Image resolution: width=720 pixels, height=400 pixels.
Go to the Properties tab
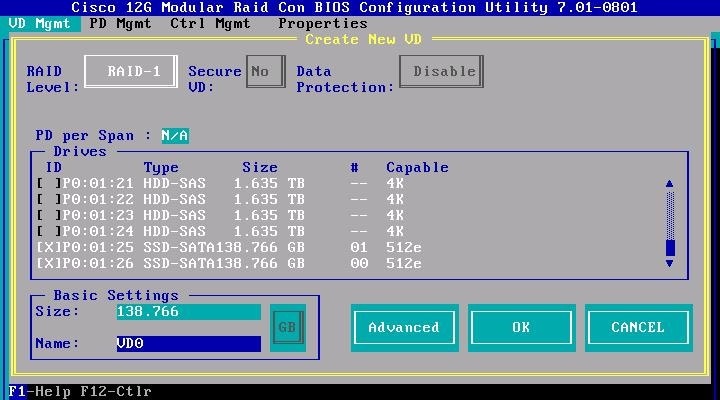[323, 24]
